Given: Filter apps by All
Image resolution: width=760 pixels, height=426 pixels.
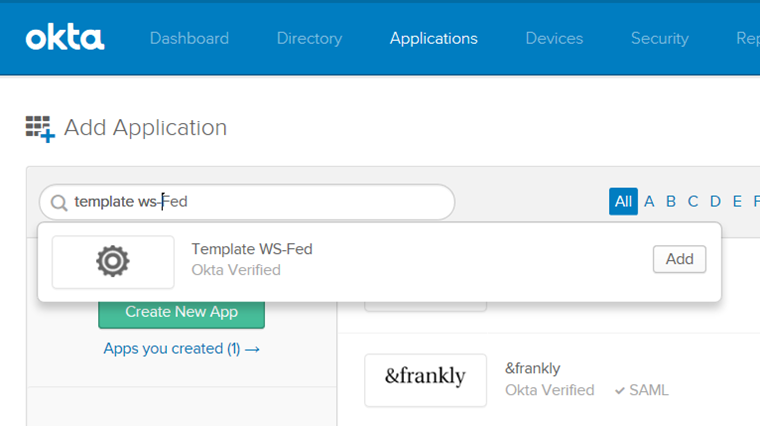Looking at the screenshot, I should click(623, 202).
